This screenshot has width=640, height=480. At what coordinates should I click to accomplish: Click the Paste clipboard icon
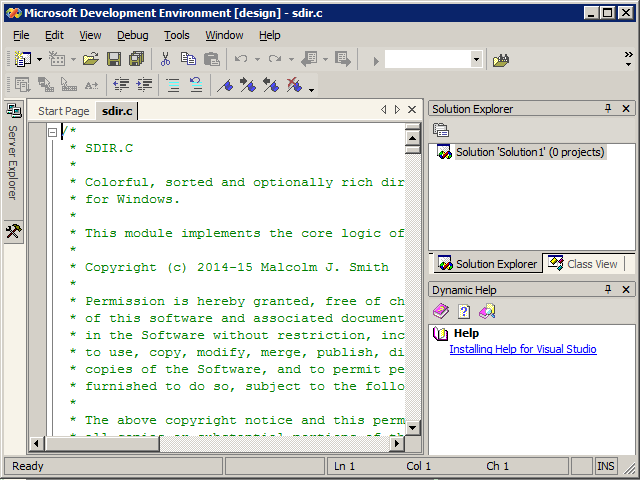(x=211, y=60)
